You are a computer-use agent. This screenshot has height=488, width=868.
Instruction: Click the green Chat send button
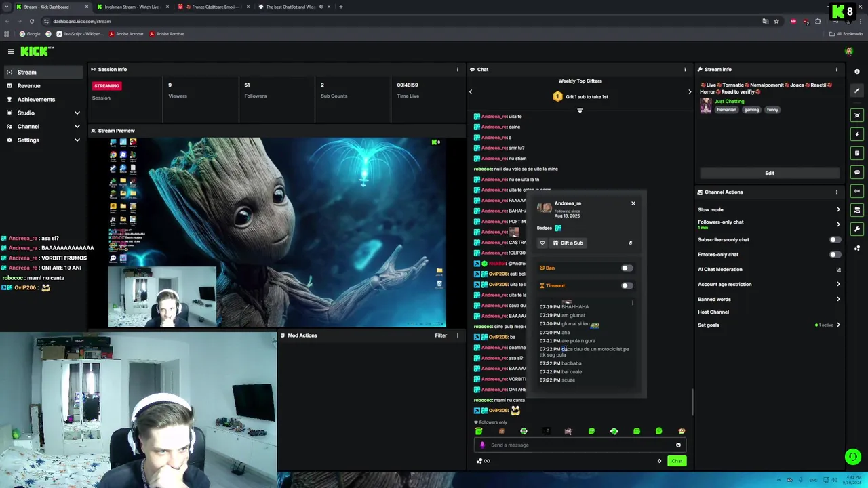677,461
